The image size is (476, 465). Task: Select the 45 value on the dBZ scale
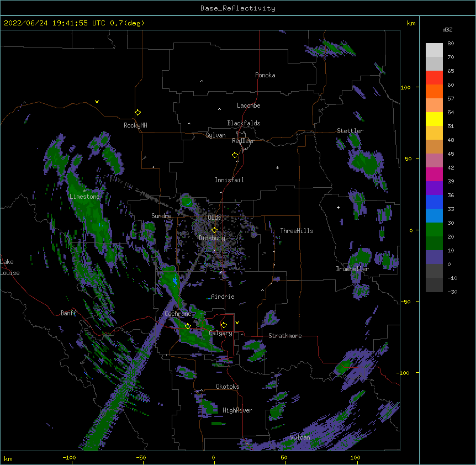click(x=451, y=154)
